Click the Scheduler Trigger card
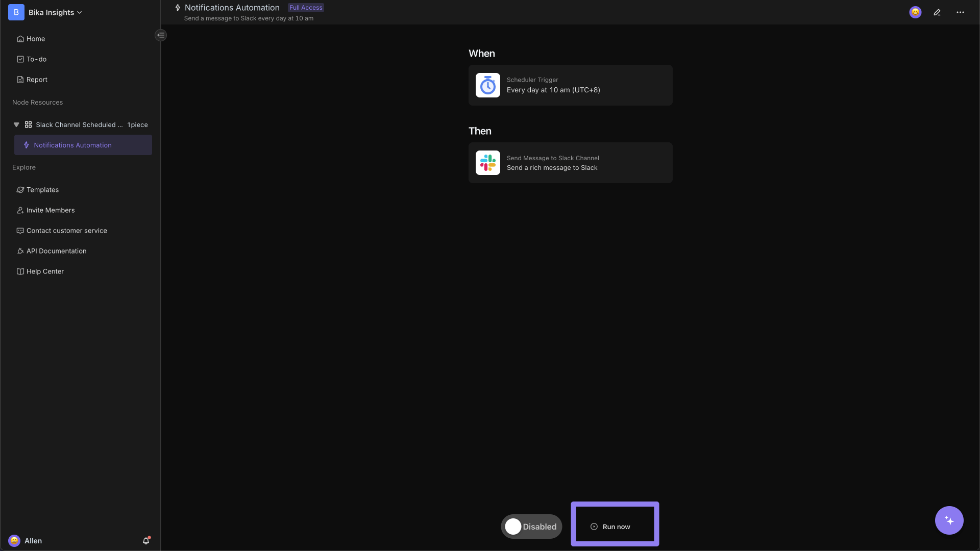The image size is (980, 551). (571, 85)
